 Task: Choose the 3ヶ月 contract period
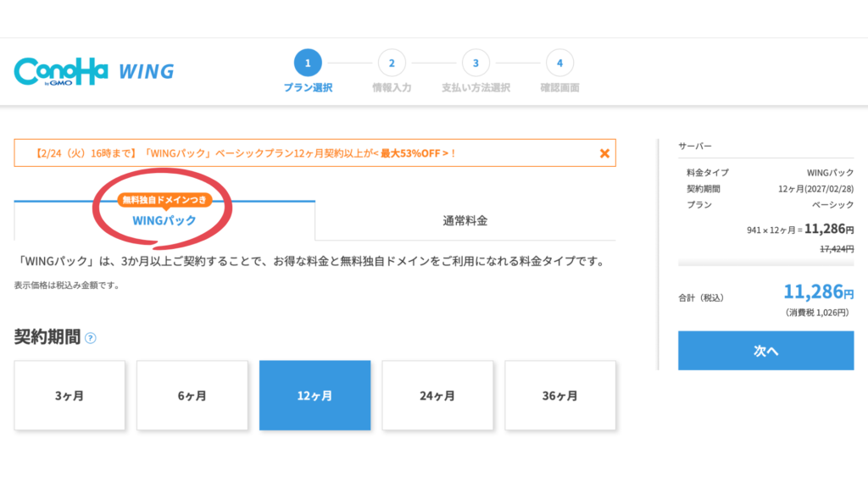(x=70, y=396)
